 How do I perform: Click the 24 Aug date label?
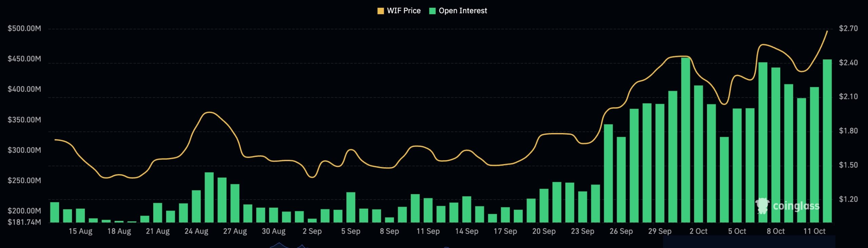click(x=196, y=231)
